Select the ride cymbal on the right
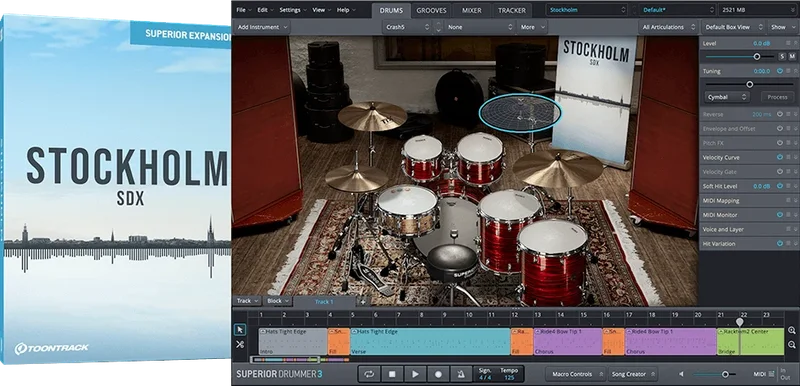800x386 pixels. pyautogui.click(x=558, y=168)
